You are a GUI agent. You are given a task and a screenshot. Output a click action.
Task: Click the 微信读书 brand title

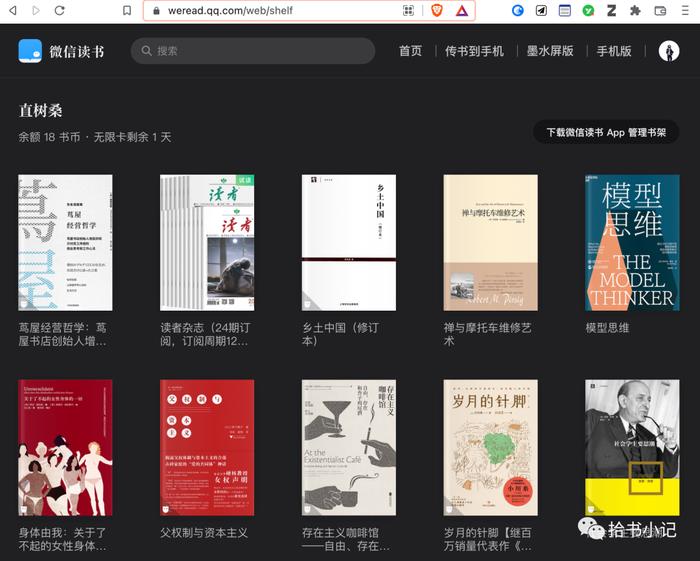click(77, 51)
